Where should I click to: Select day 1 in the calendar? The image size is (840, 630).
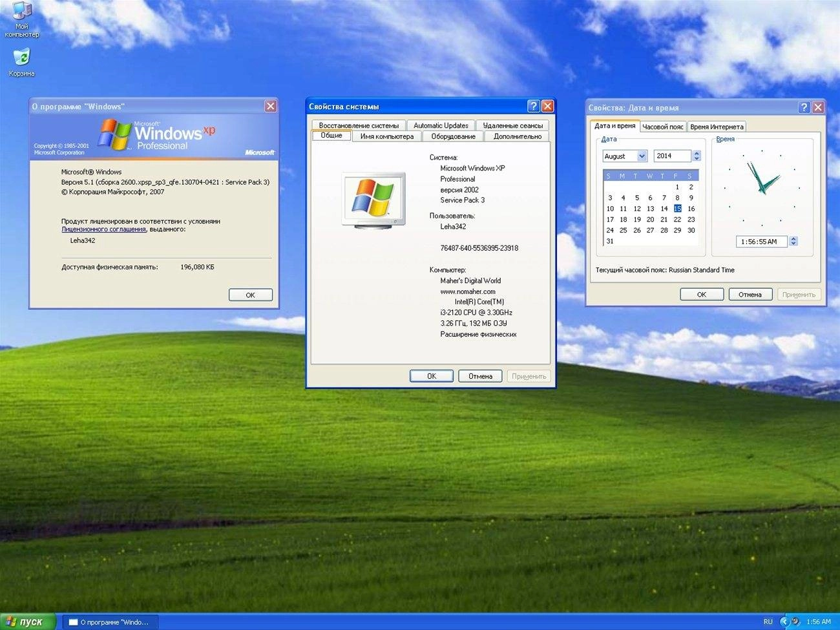click(677, 187)
